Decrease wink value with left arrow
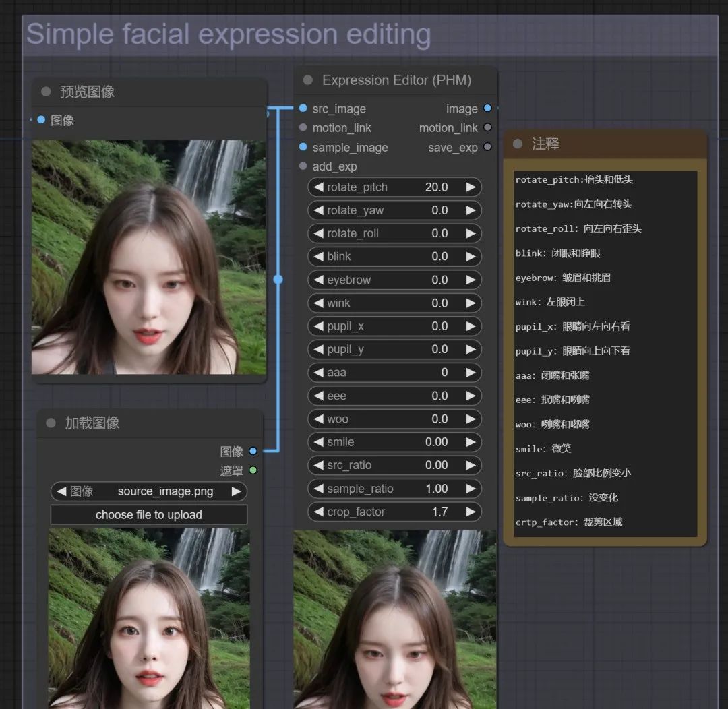This screenshot has height=709, width=728. click(318, 303)
